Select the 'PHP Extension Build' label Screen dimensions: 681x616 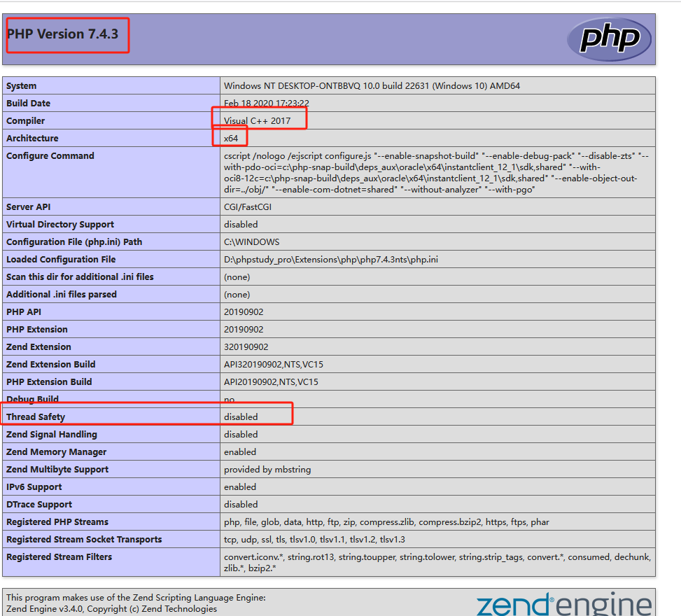pos(49,382)
